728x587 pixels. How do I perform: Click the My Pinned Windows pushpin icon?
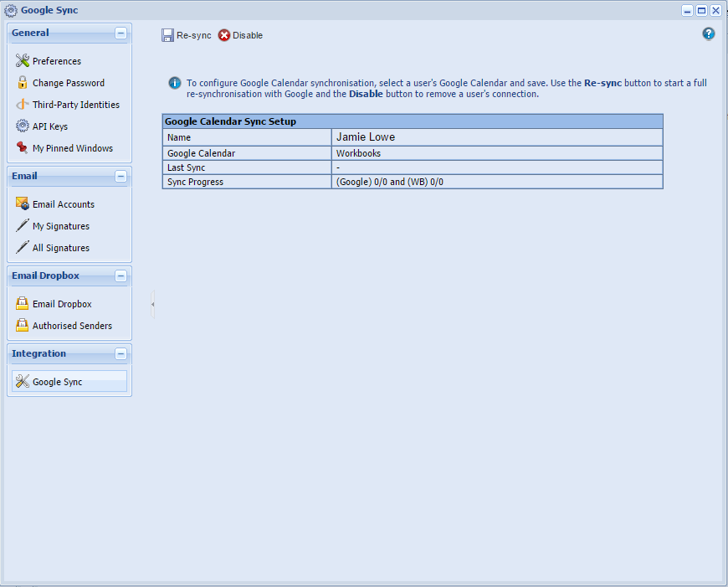[23, 147]
